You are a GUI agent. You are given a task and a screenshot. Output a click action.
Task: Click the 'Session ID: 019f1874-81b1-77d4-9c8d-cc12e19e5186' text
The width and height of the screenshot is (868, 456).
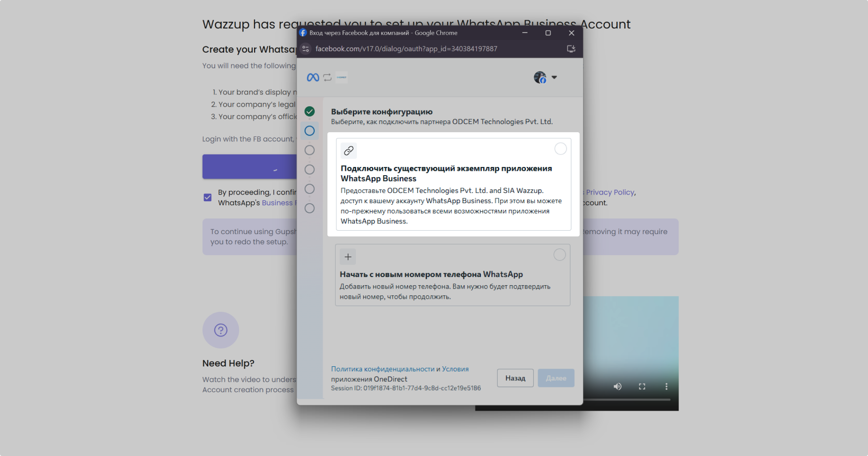tap(406, 388)
